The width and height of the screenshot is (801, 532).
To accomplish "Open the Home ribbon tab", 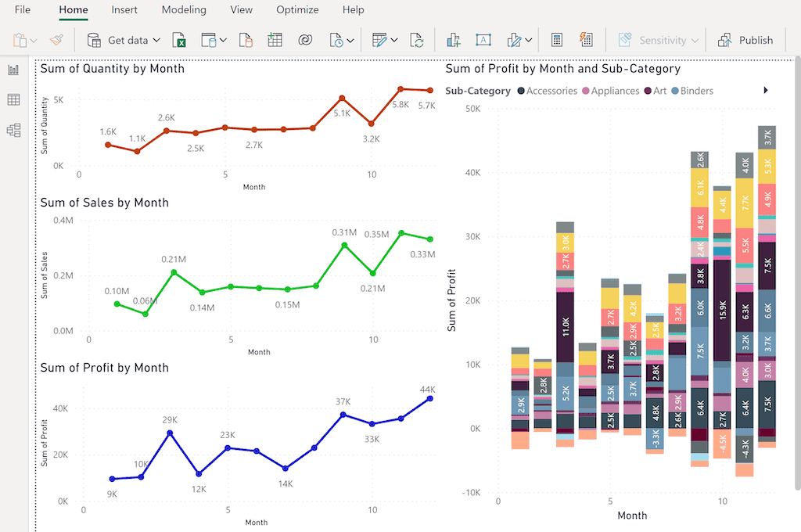I will [73, 10].
